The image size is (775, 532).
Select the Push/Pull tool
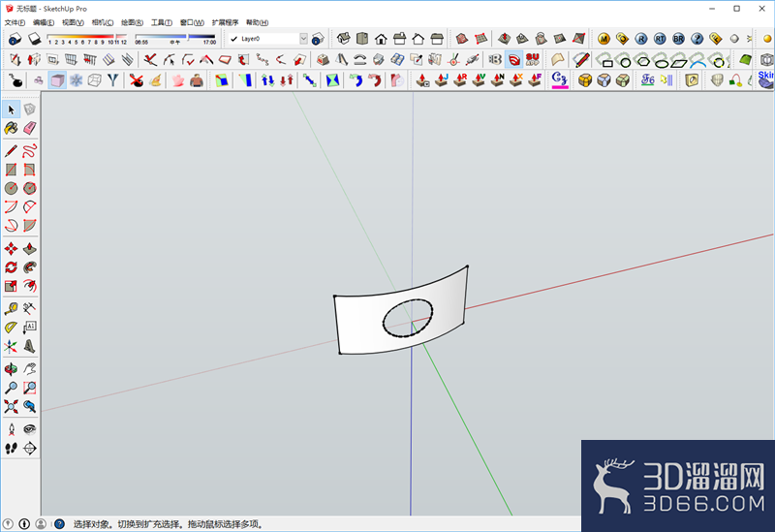(30, 249)
